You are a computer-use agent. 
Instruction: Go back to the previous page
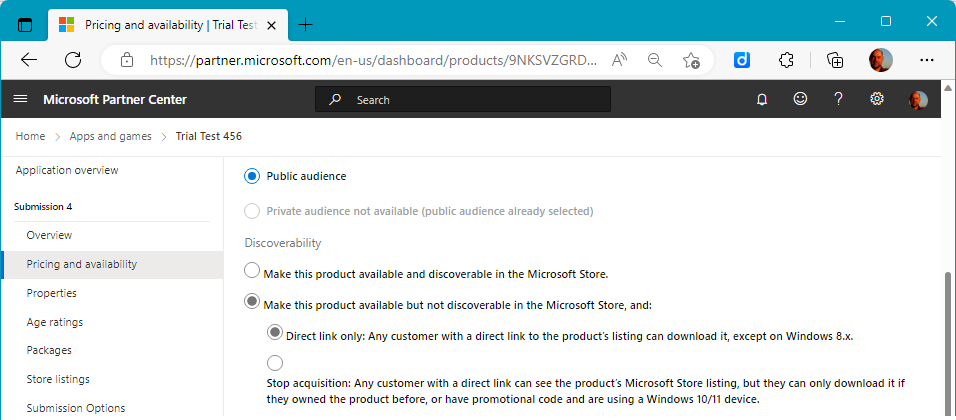click(x=29, y=60)
